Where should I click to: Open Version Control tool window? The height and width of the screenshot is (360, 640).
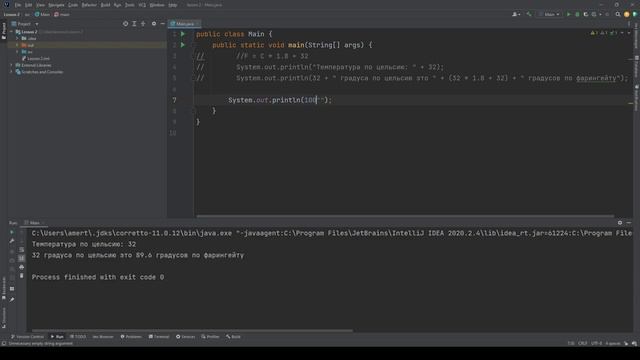tap(27, 337)
